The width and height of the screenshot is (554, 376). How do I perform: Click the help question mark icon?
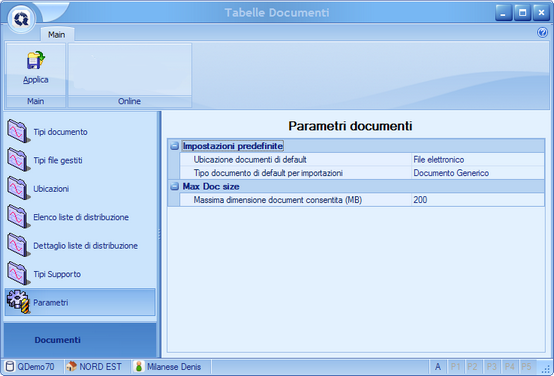point(542,33)
